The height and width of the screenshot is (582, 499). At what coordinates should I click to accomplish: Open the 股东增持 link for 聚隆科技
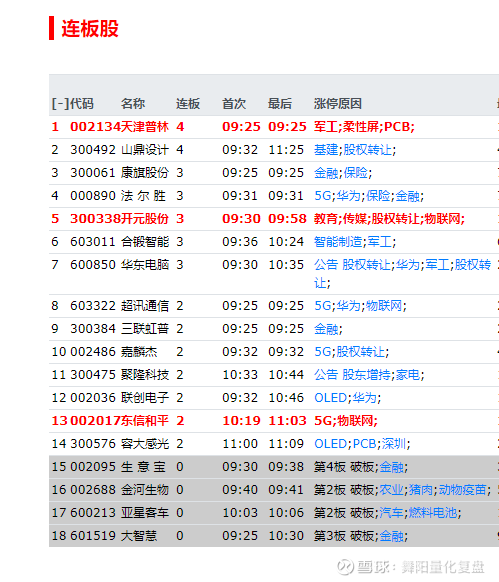click(366, 375)
